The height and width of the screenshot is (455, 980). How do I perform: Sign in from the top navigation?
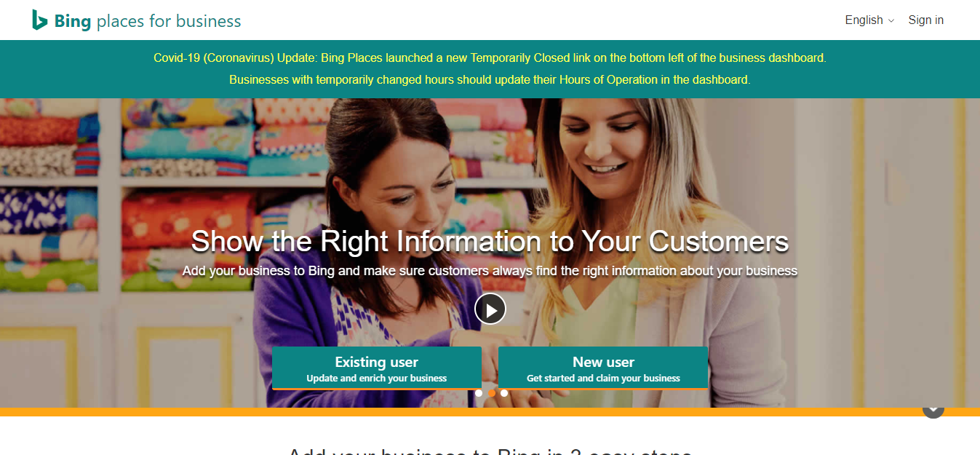click(925, 20)
